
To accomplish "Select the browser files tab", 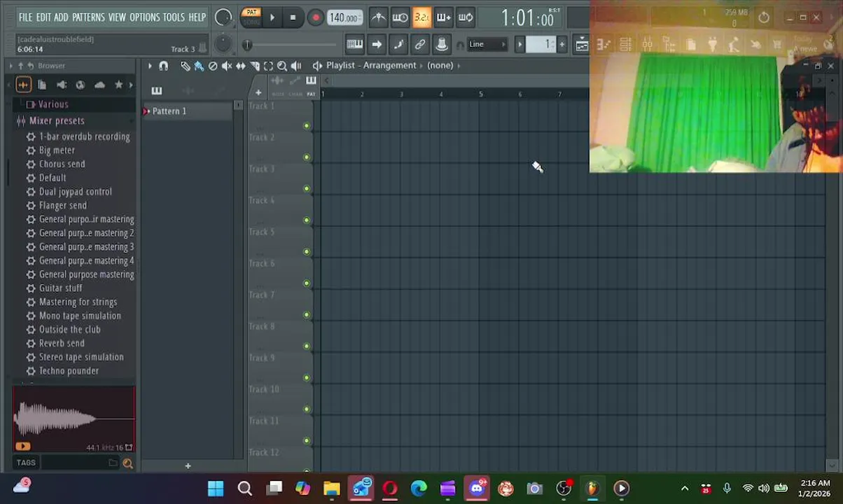I will (x=42, y=85).
